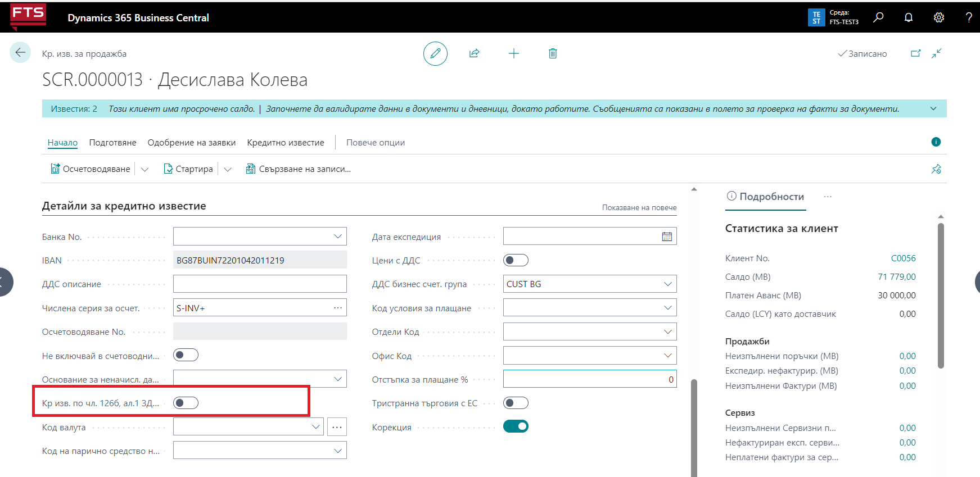This screenshot has width=980, height=477.
Task: Click Осчетоводяване posting action
Action: [x=91, y=169]
